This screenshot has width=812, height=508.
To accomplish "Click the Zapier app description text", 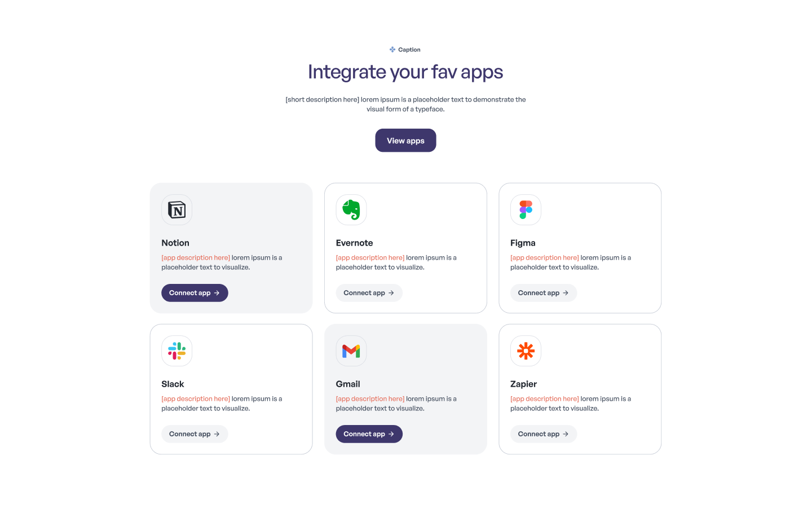I will click(570, 404).
